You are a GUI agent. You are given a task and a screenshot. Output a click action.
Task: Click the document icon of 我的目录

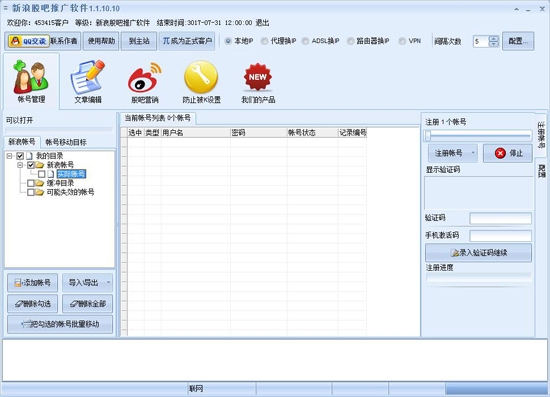[x=29, y=156]
